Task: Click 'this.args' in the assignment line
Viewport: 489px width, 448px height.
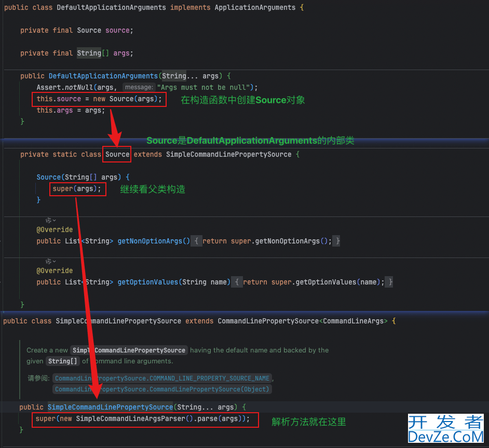Action: [55, 111]
